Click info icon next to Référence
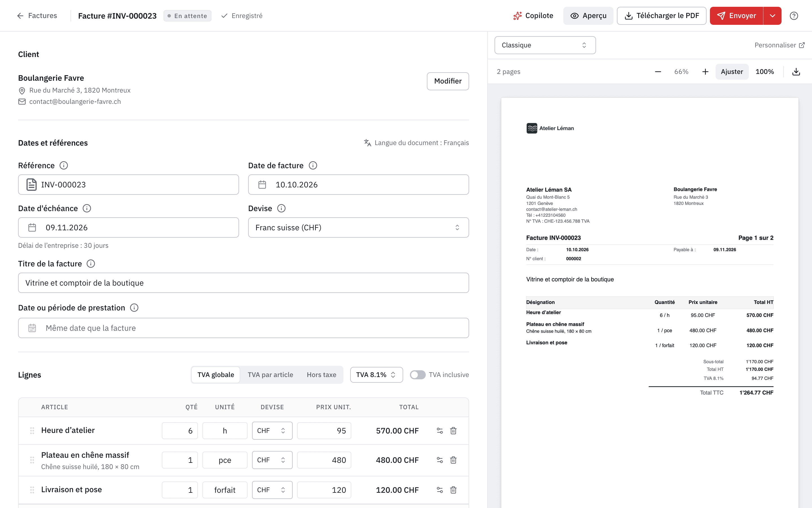812x508 pixels. pyautogui.click(x=64, y=165)
